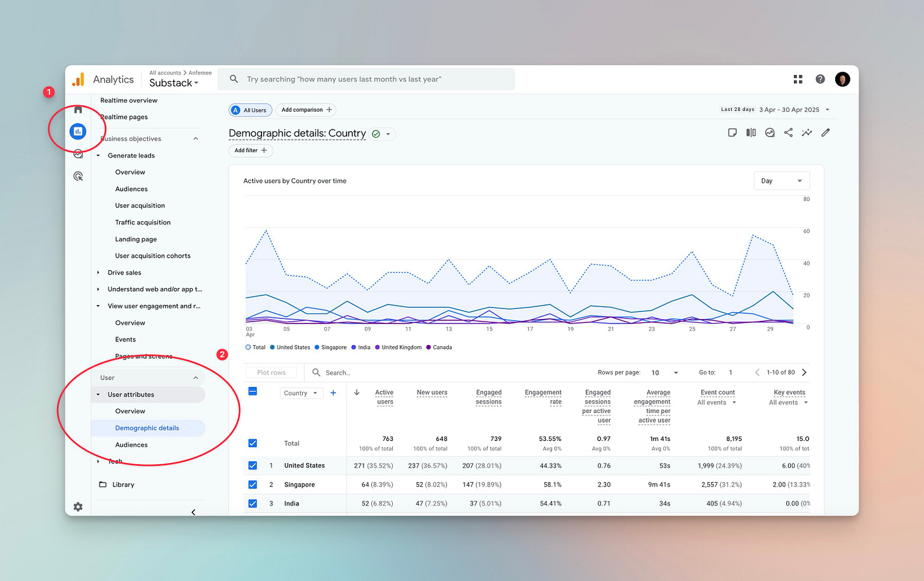This screenshot has height=581, width=924.
Task: Share this report icon
Action: 788,133
